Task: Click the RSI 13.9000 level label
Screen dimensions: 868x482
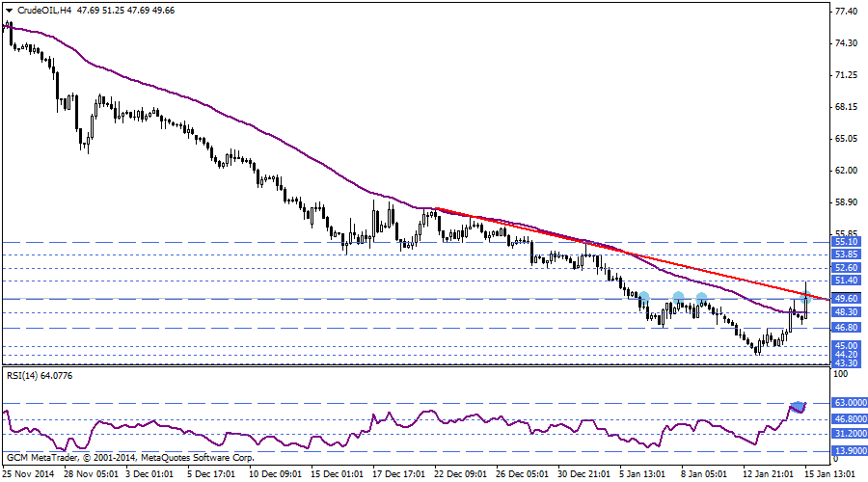Action: (850, 451)
